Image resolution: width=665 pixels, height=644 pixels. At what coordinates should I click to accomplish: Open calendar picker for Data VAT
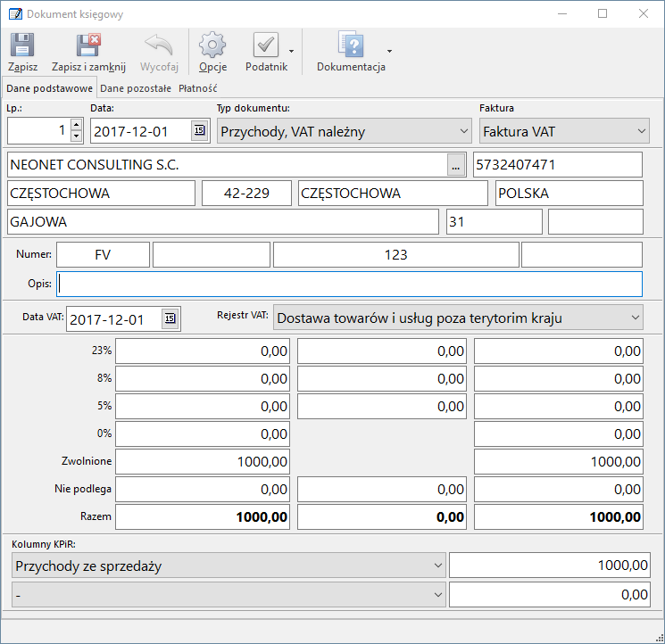coord(170,318)
